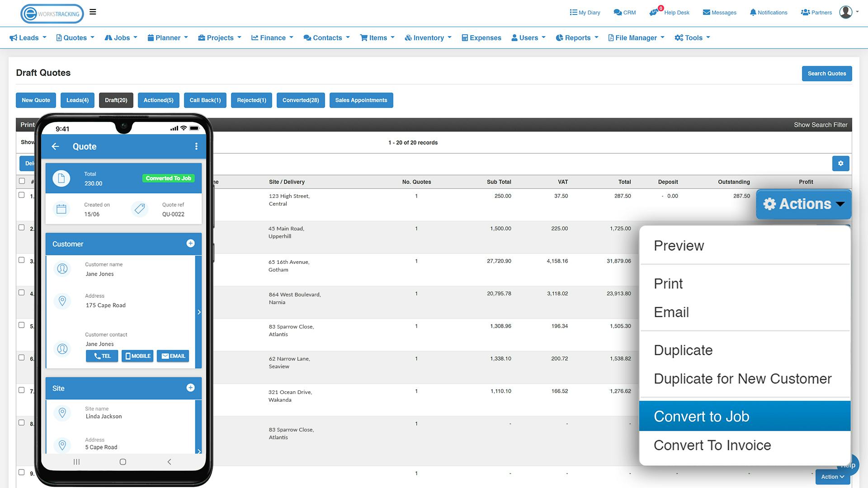Choose Convert to Job from the Actions menu

point(701,416)
